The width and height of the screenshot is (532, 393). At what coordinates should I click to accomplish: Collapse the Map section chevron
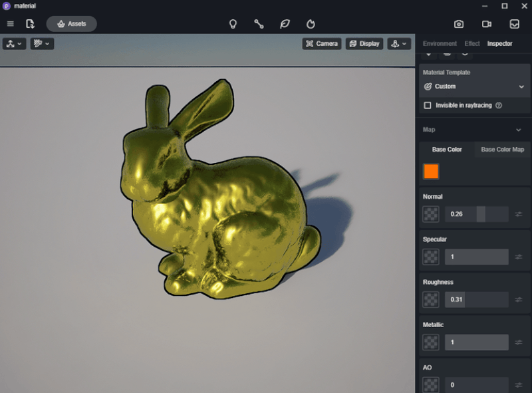pyautogui.click(x=519, y=130)
